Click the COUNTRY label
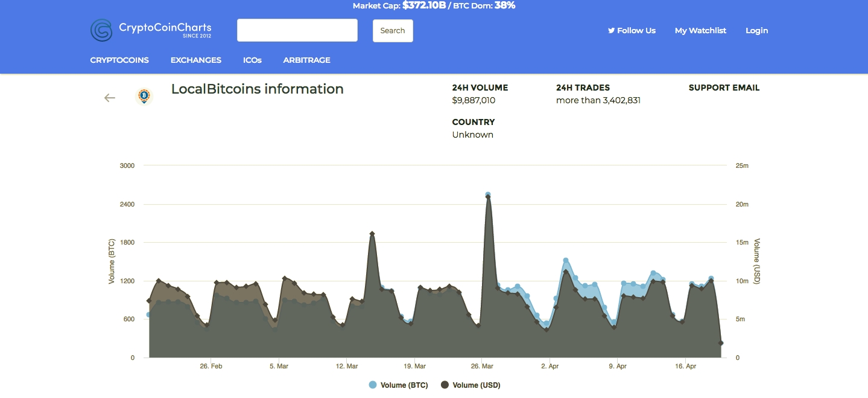This screenshot has width=868, height=398. (x=474, y=122)
